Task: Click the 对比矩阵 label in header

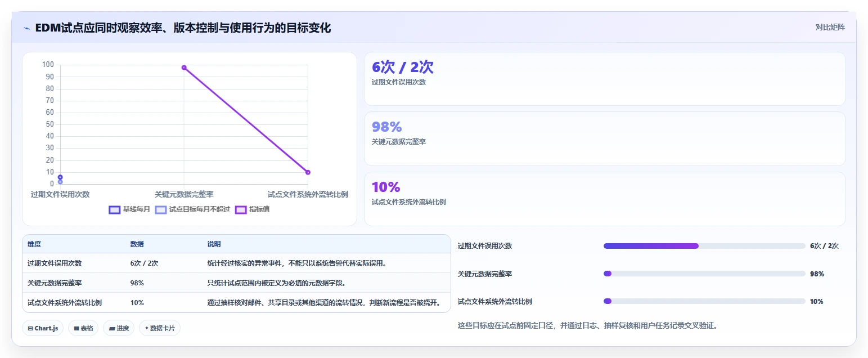Action: point(830,27)
